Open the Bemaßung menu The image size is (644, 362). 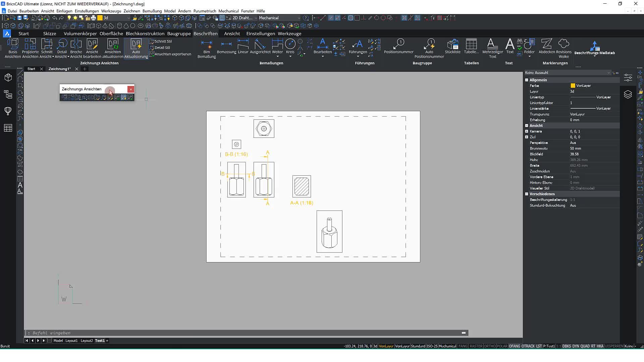click(x=152, y=11)
